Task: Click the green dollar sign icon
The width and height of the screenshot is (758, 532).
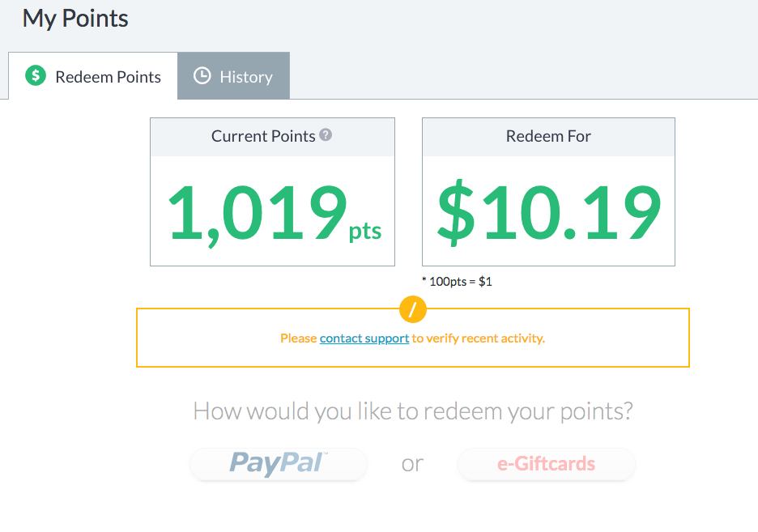Action: point(36,76)
